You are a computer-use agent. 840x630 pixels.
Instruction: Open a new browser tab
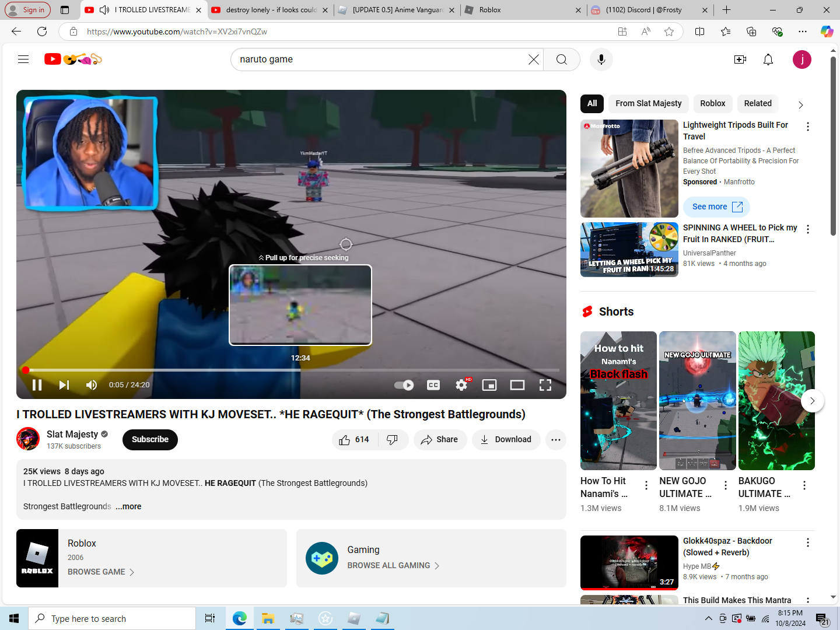[x=726, y=10]
